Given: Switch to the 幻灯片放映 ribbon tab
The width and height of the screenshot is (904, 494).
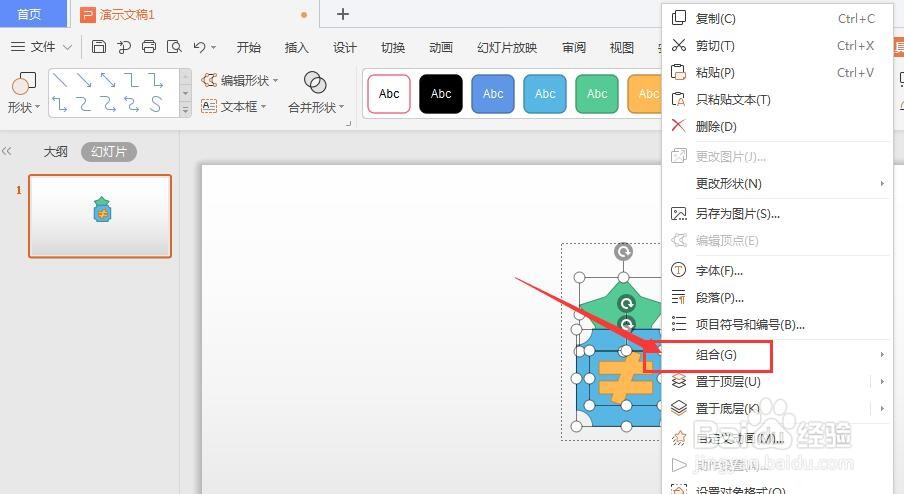Looking at the screenshot, I should (507, 47).
